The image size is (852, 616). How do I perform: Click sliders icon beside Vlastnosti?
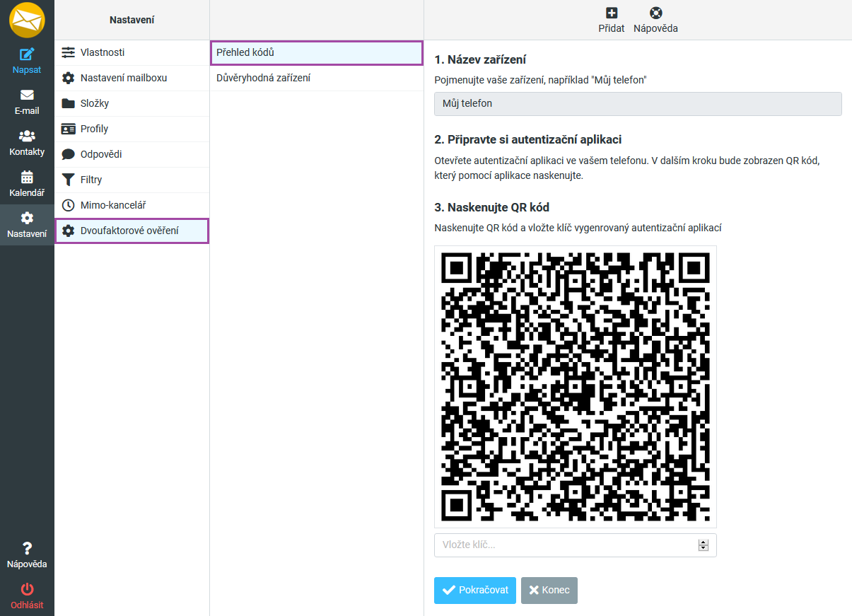(68, 52)
